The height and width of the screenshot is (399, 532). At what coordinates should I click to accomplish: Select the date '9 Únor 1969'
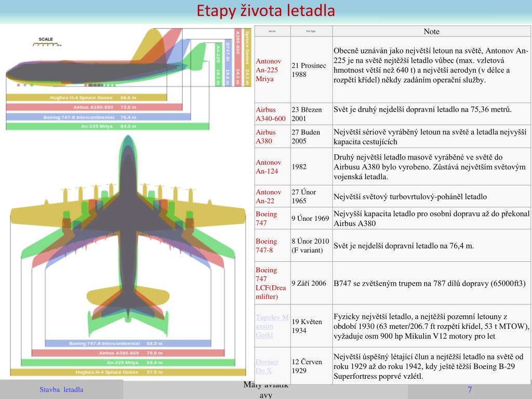(x=311, y=218)
